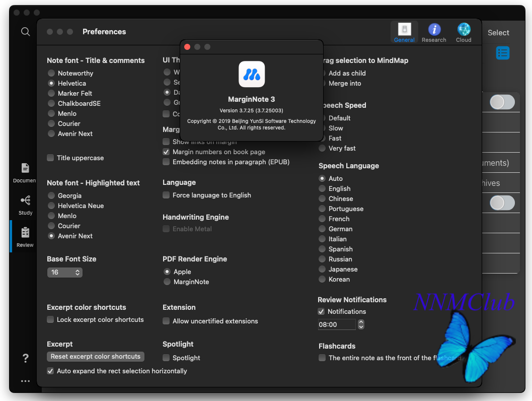Switch to the Study mindmap icon
This screenshot has height=401, width=532.
tap(26, 201)
